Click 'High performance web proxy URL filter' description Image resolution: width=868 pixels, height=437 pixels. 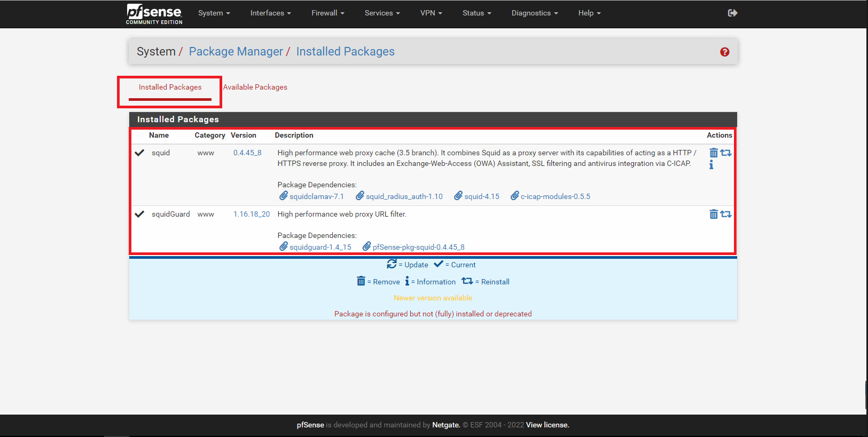coord(342,214)
